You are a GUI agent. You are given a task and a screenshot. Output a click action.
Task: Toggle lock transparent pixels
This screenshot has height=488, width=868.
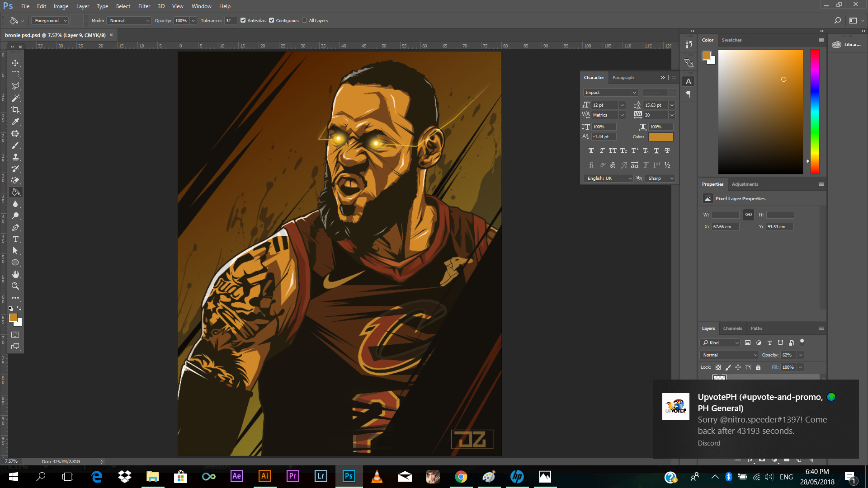click(718, 367)
